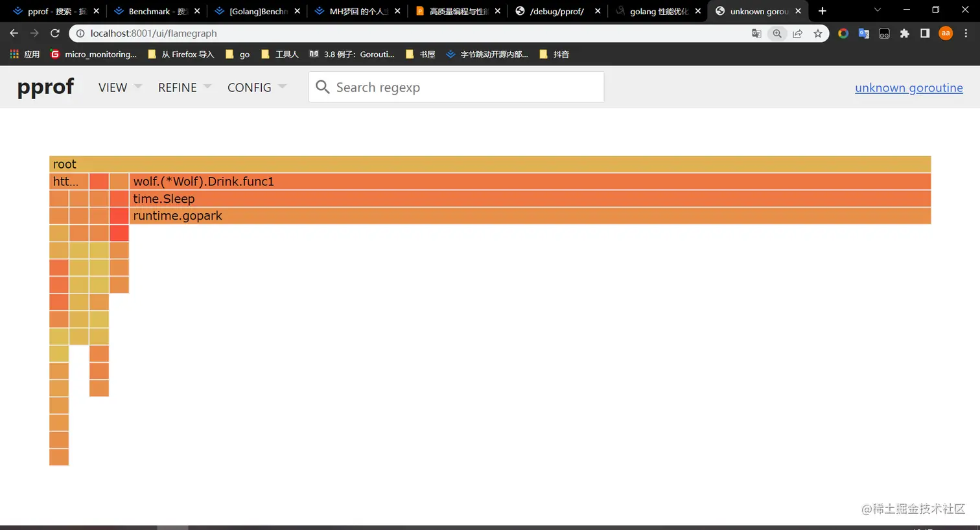Go back to the previous page
The height and width of the screenshot is (530, 980).
tap(14, 33)
